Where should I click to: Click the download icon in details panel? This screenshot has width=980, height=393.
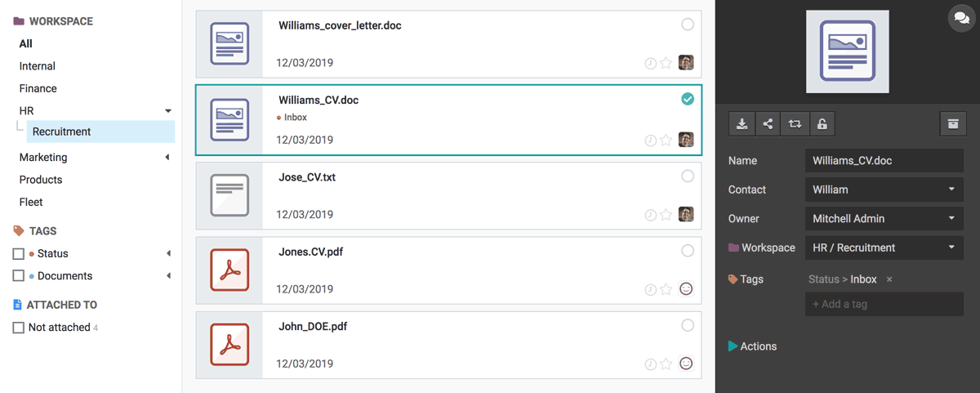pyautogui.click(x=742, y=124)
